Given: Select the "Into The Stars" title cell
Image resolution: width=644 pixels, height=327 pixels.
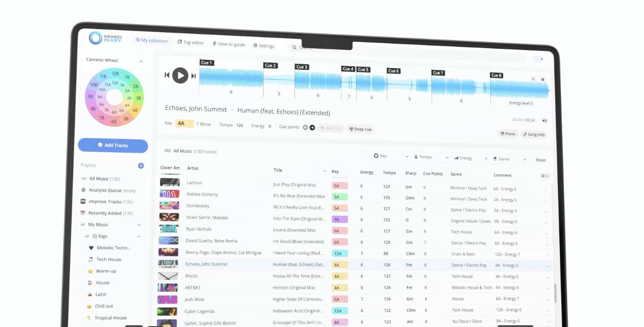Looking at the screenshot, I should click(x=299, y=219).
